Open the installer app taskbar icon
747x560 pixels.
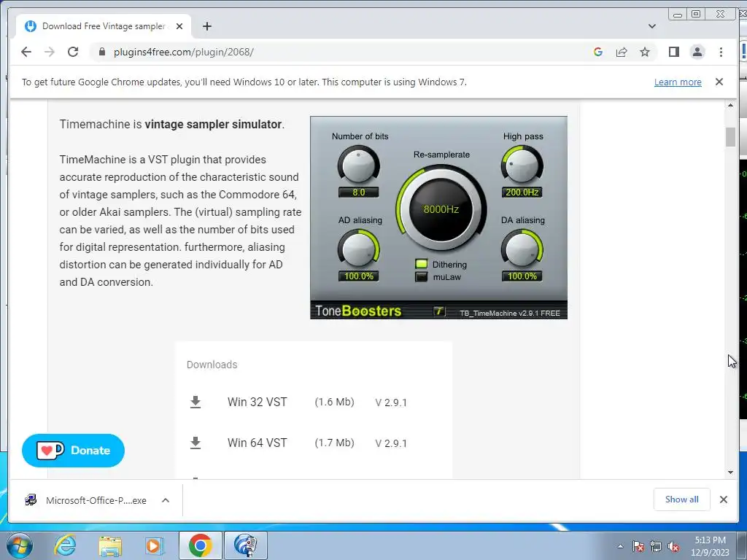246,545
